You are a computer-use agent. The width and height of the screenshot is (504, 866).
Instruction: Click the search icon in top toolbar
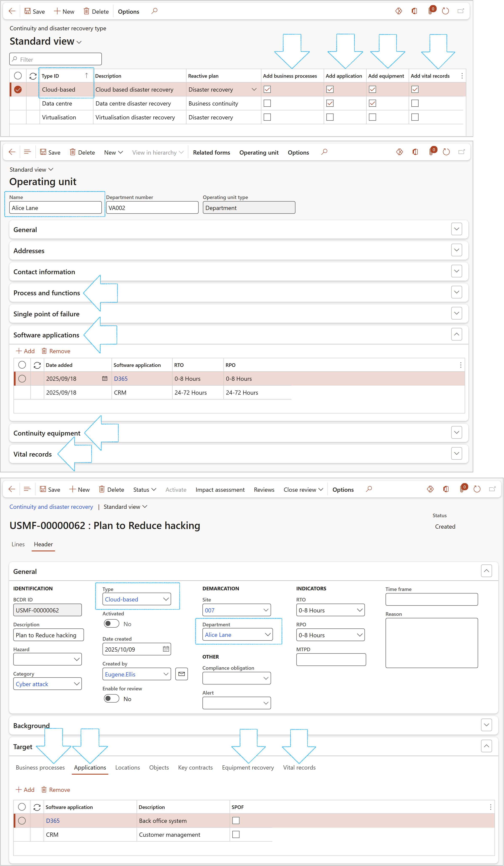coord(154,11)
